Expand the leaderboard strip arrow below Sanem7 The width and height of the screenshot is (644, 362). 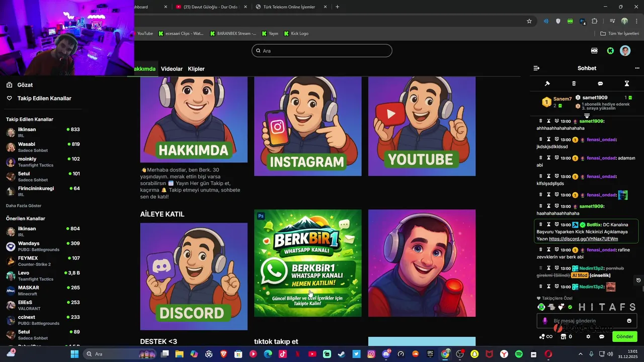pyautogui.click(x=587, y=116)
